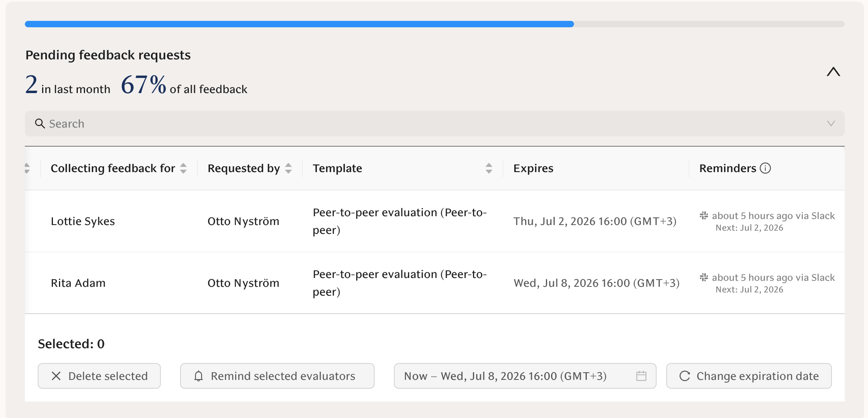
Task: Click the search magnifier icon
Action: tap(40, 124)
